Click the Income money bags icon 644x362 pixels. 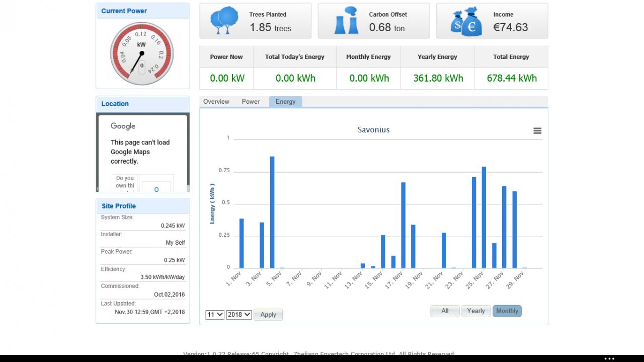(466, 21)
